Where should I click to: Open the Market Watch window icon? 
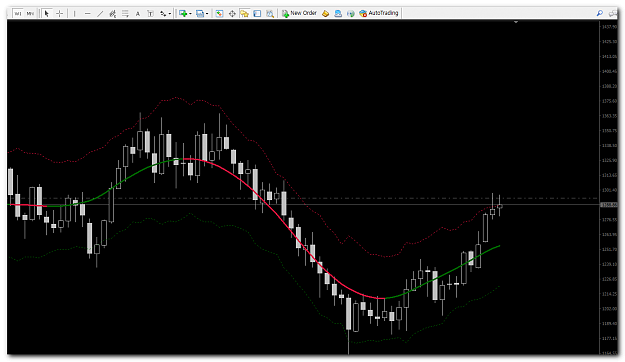pos(219,14)
